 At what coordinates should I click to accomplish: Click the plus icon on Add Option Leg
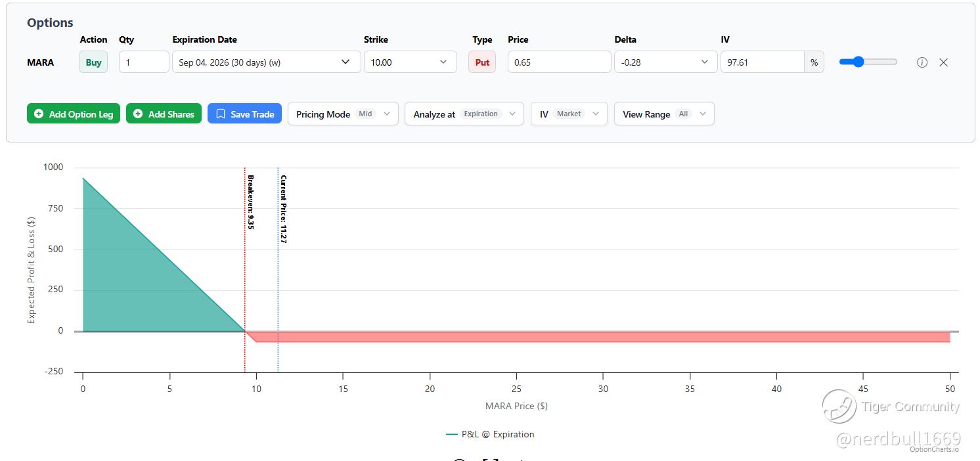coord(39,114)
